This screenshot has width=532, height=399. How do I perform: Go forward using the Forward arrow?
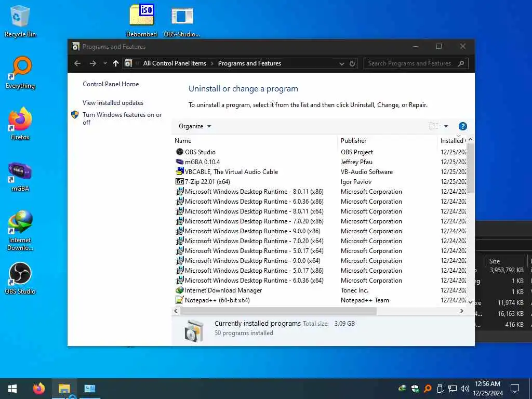(x=92, y=63)
